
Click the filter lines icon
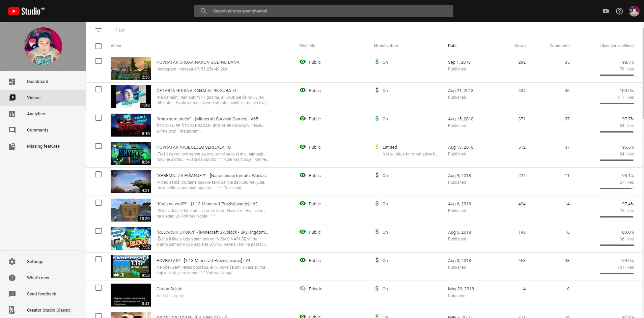pos(98,30)
